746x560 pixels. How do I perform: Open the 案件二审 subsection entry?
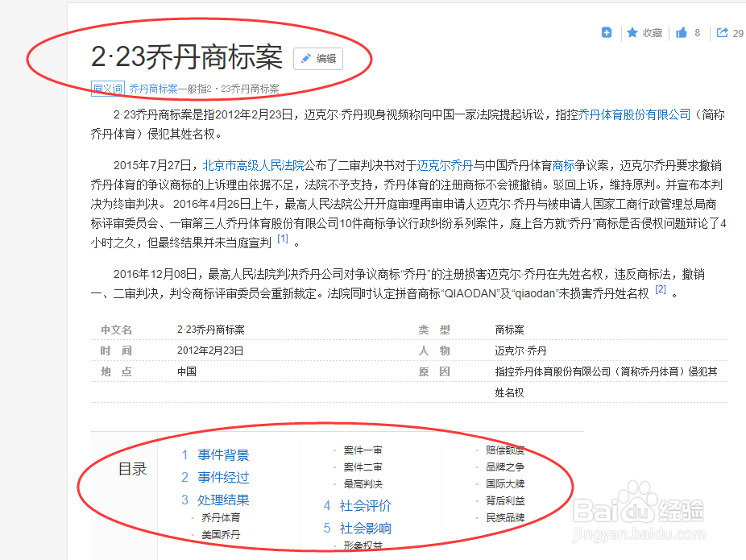(x=363, y=467)
